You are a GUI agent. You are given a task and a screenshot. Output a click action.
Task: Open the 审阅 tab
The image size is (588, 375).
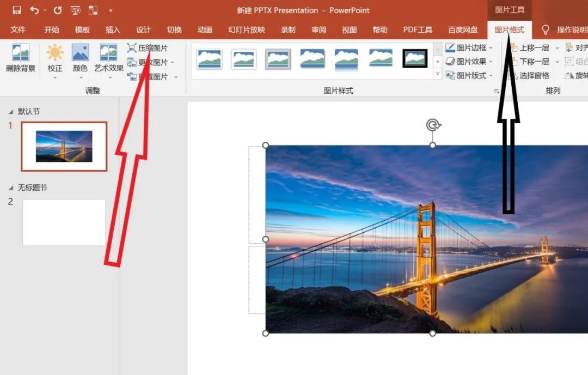coord(318,29)
